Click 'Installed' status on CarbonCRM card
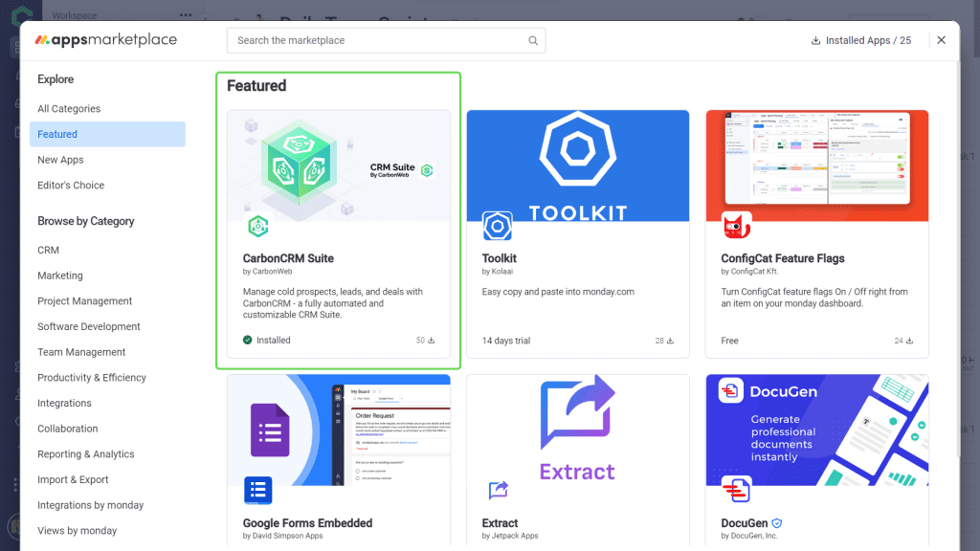This screenshot has height=551, width=980. [x=273, y=340]
